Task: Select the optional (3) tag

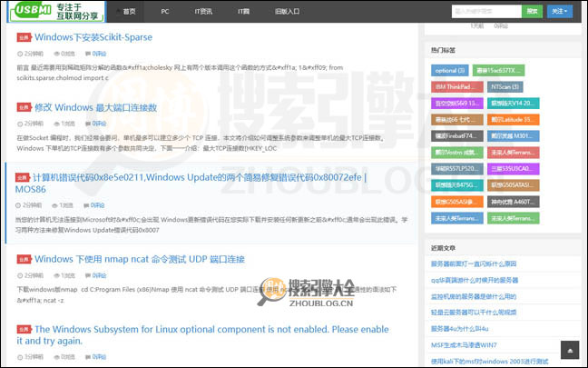Action: 450,70
